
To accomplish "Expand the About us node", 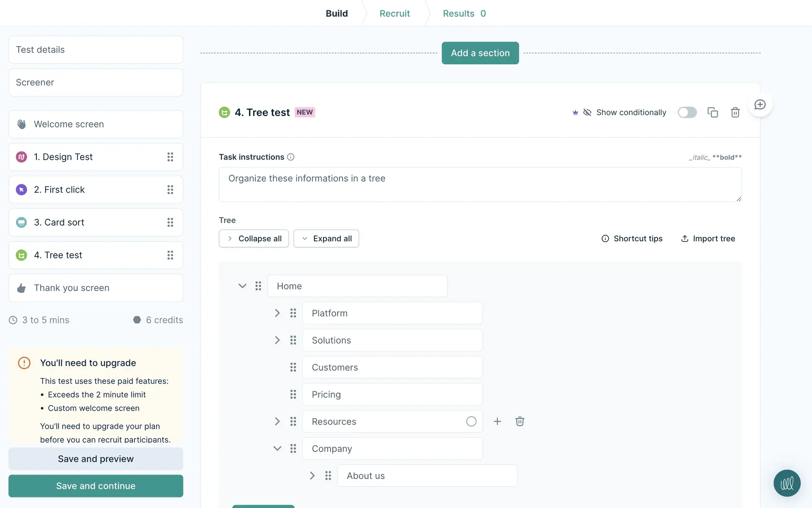I will click(312, 476).
